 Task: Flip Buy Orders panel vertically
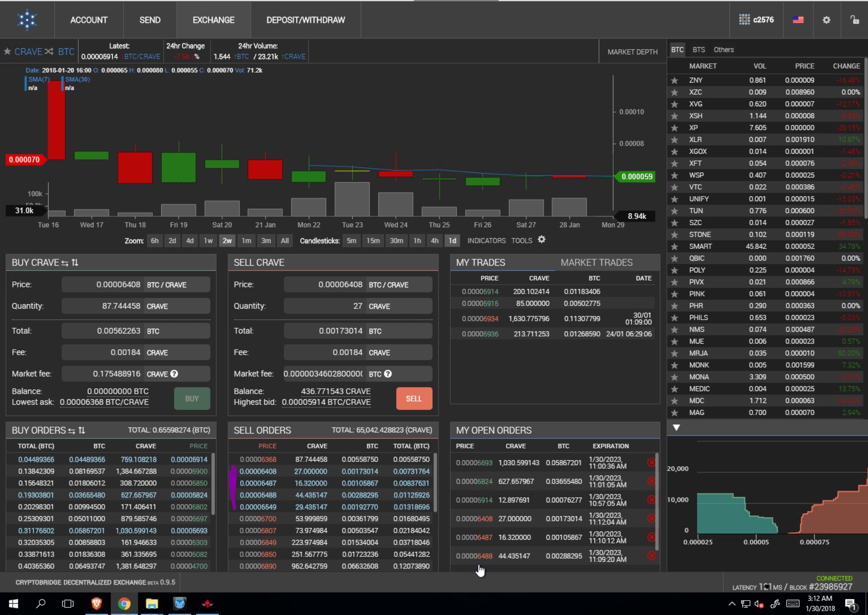tap(82, 431)
